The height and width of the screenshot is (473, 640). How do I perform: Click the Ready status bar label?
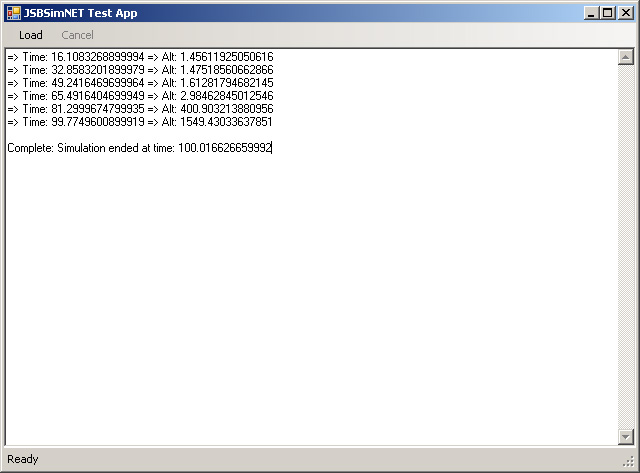23,459
